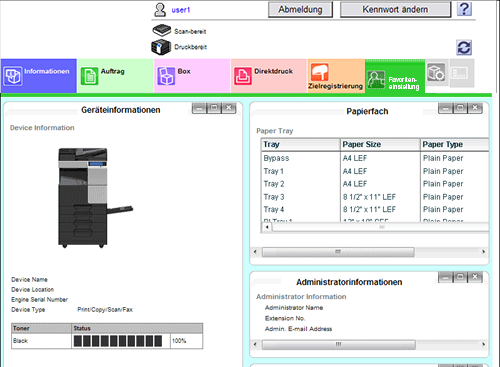Select the Tray 4 row
This screenshot has width=500, height=367.
click(375, 210)
